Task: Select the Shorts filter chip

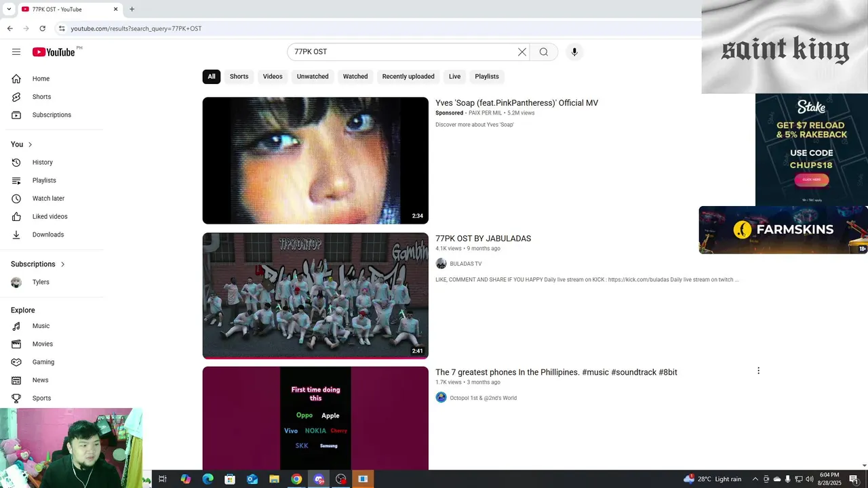Action: (x=239, y=77)
